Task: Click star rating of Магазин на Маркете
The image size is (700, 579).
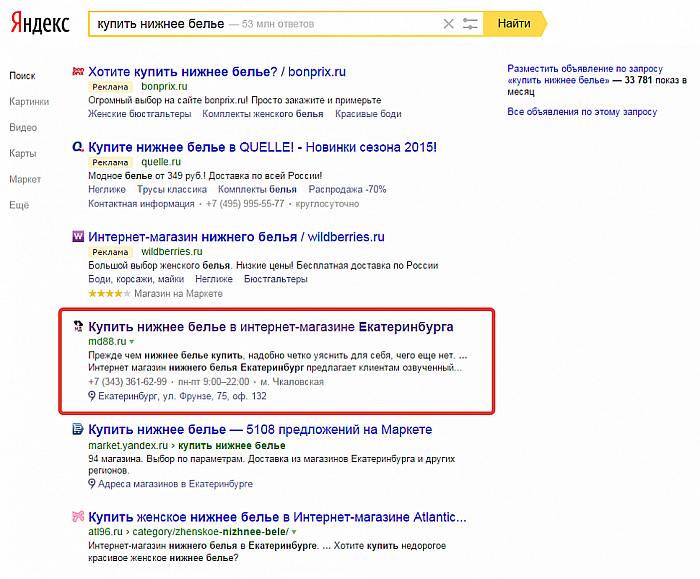Action: 109,293
